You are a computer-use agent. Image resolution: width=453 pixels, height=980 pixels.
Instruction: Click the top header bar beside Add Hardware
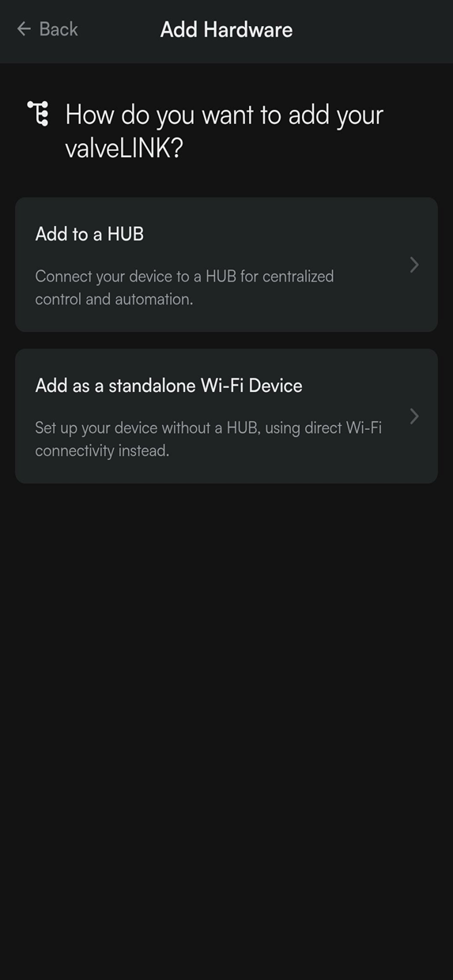(x=372, y=30)
